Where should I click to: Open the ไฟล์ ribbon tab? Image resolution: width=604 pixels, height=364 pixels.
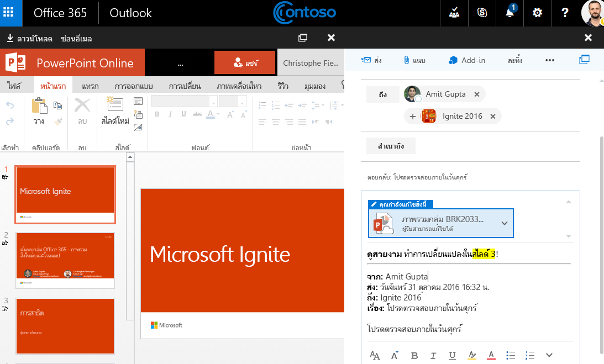coord(14,86)
